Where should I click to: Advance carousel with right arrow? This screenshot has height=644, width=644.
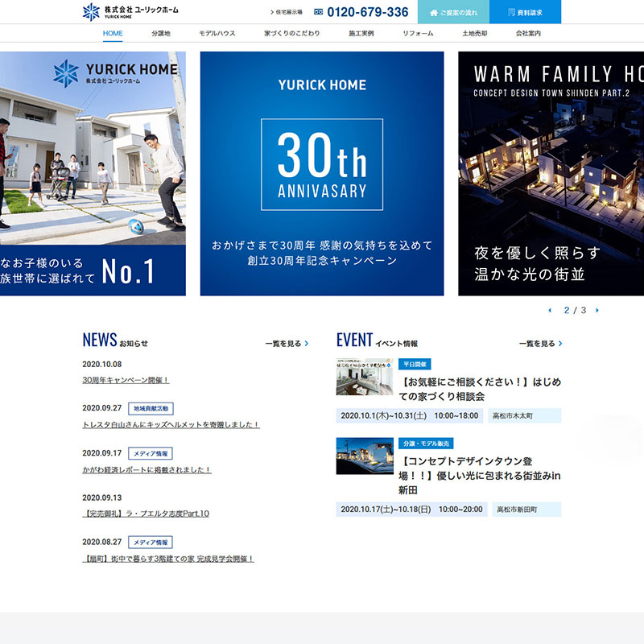pos(597,310)
